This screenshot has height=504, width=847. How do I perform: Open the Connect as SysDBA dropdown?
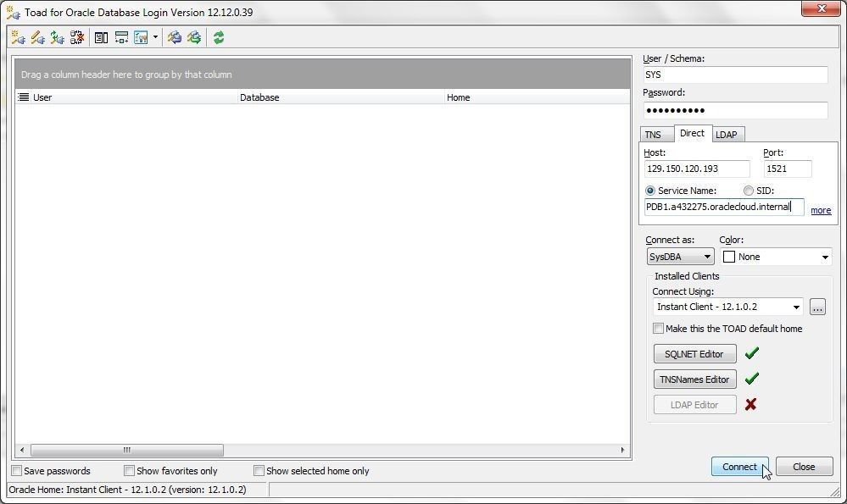[x=680, y=257]
